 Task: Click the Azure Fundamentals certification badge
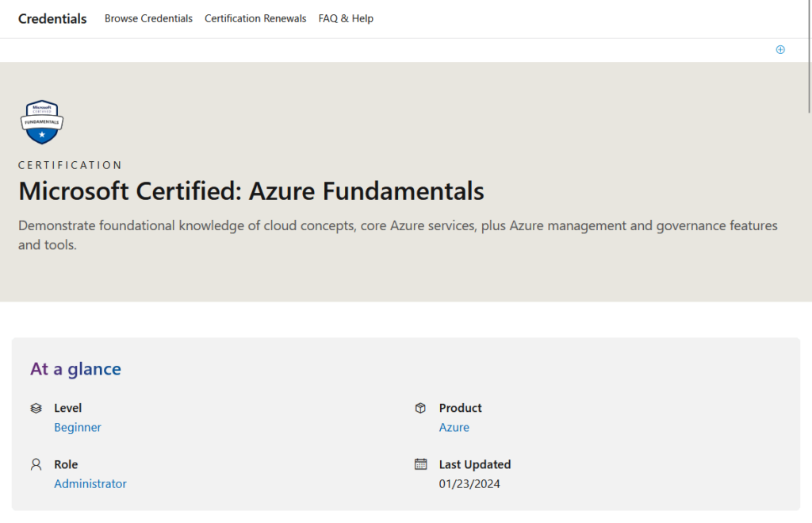pyautogui.click(x=42, y=122)
